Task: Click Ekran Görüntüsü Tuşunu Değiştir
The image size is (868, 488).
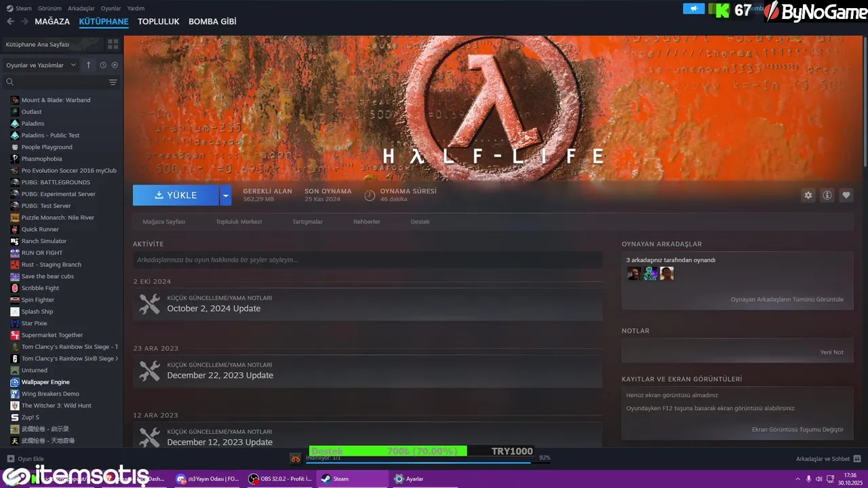Action: pos(797,430)
